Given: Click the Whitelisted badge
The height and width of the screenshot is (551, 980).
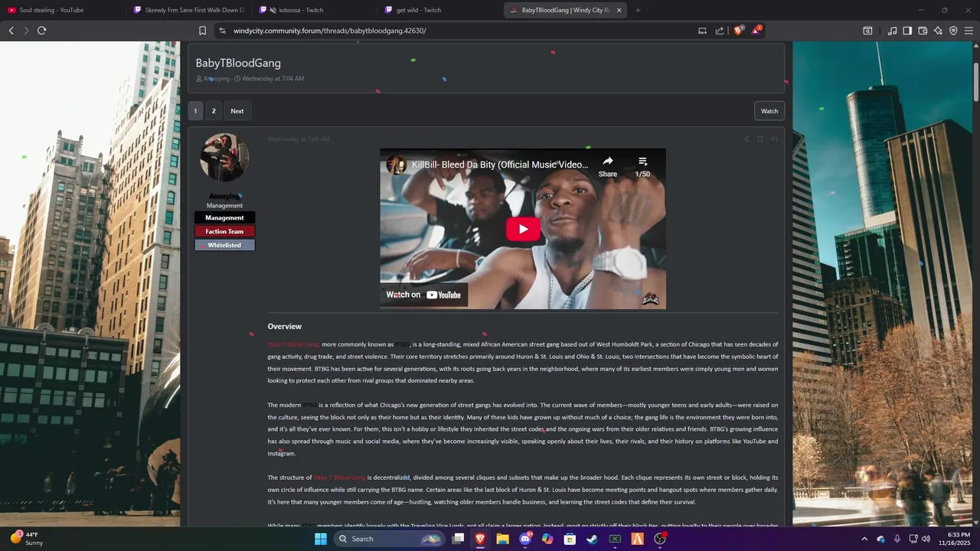Looking at the screenshot, I should tap(224, 246).
